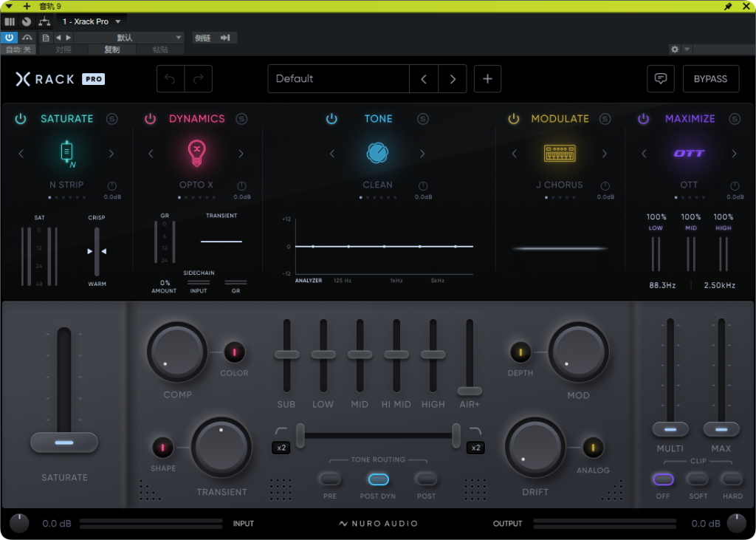Click the sidechain arrow icon
Image resolution: width=756 pixels, height=540 pixels.
(225, 38)
